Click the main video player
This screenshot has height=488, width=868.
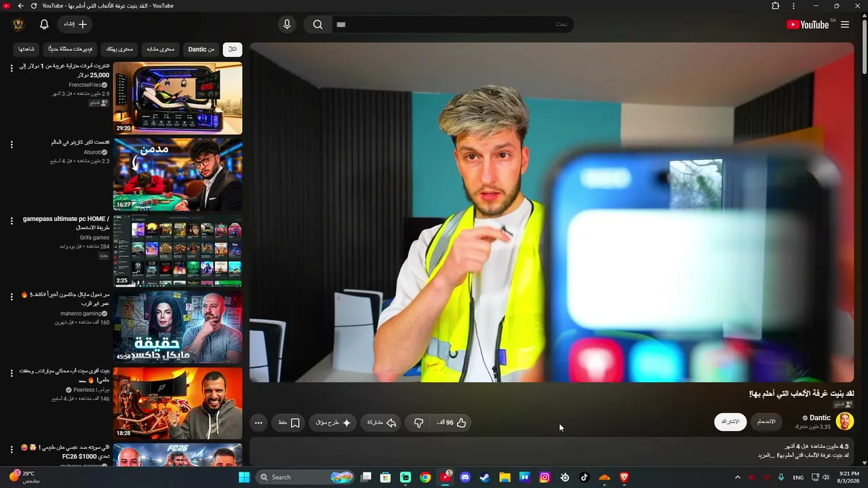551,213
